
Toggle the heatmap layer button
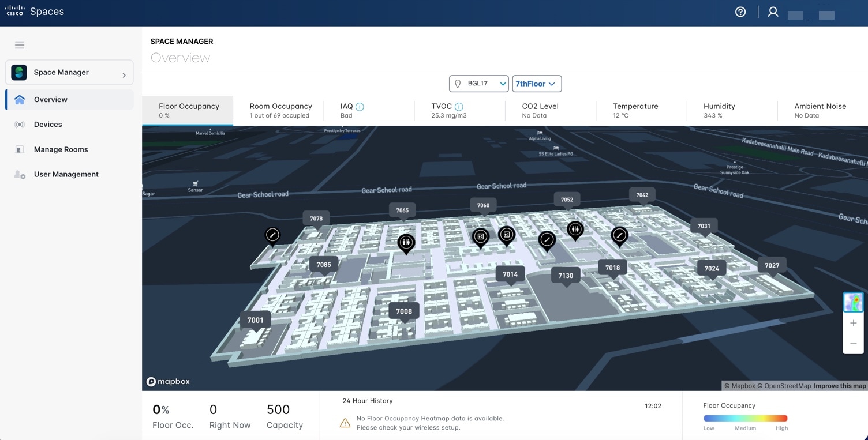(853, 302)
